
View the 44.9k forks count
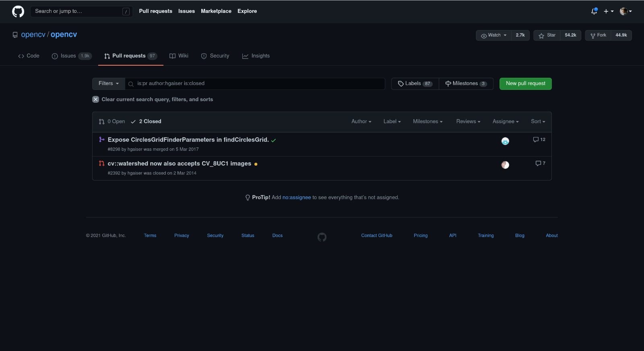(x=621, y=35)
